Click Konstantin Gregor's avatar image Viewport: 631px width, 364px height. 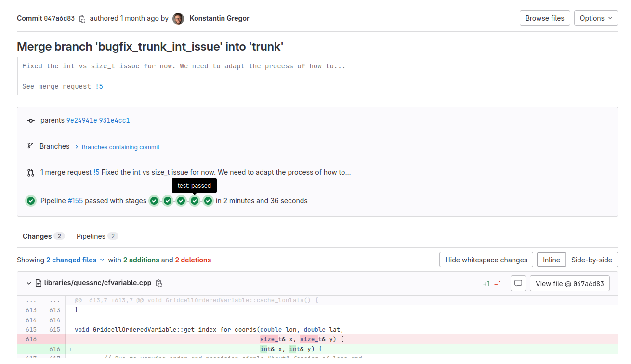[x=178, y=19]
